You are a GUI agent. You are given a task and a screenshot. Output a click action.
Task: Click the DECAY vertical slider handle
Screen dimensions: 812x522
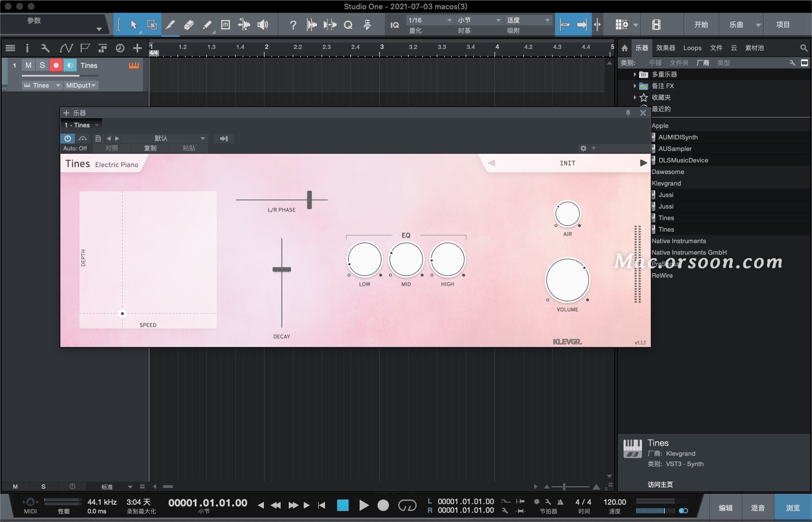pos(282,269)
